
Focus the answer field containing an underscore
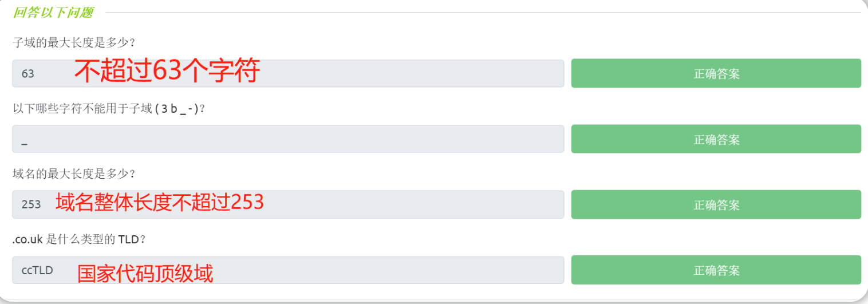click(288, 139)
